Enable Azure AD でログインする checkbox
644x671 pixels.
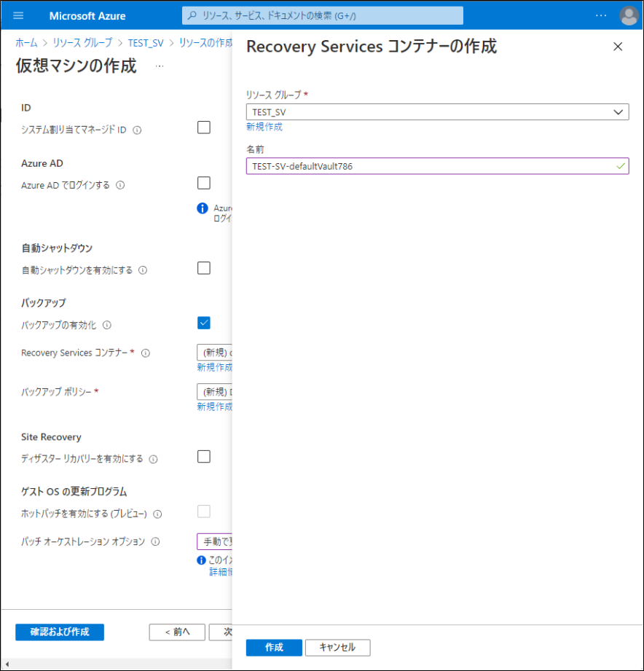click(x=204, y=183)
